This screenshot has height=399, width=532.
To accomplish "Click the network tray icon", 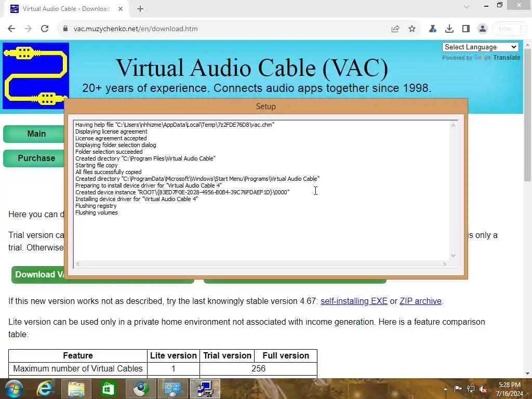I will point(471,389).
